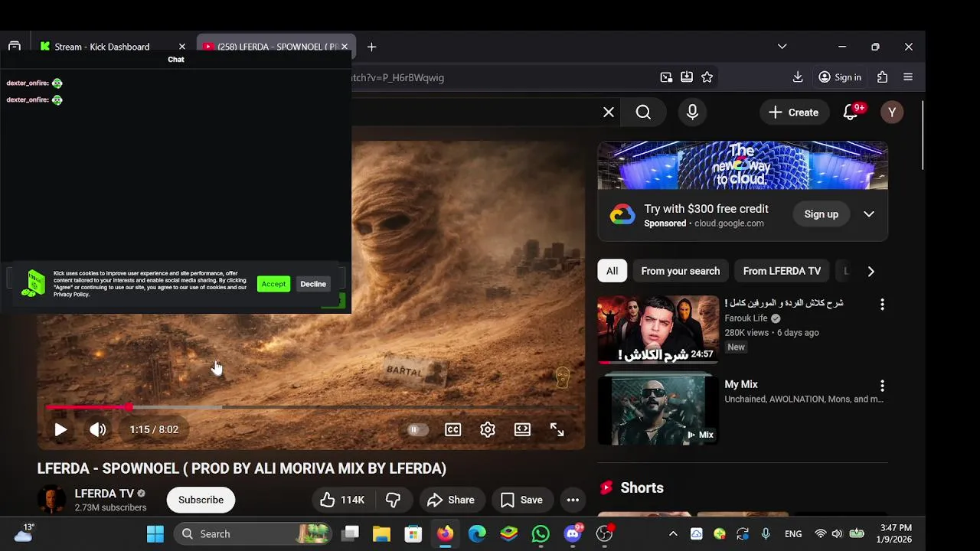Share the SPOWNOEL video
The width and height of the screenshot is (980, 551).
click(452, 500)
